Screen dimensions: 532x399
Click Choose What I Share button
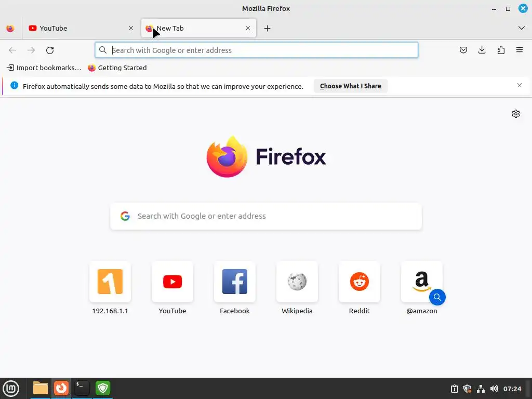[x=351, y=86]
